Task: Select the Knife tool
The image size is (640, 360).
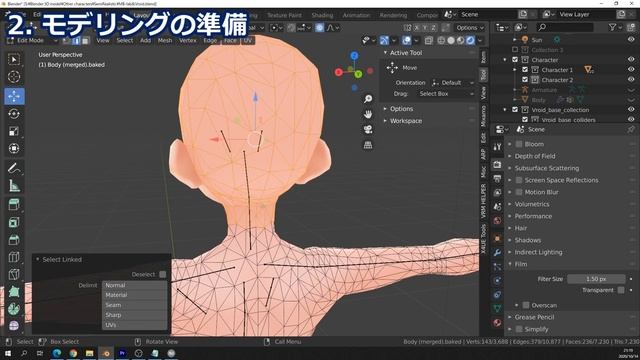Action: (x=14, y=274)
